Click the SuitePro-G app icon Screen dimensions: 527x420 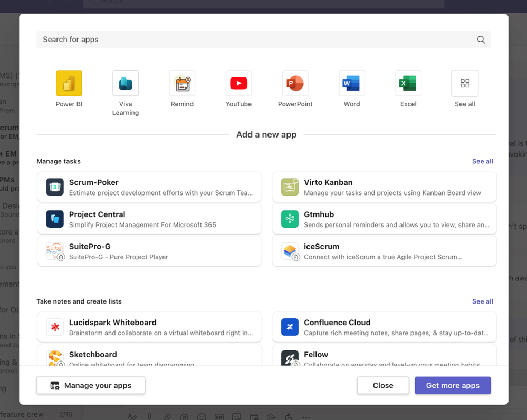click(55, 251)
